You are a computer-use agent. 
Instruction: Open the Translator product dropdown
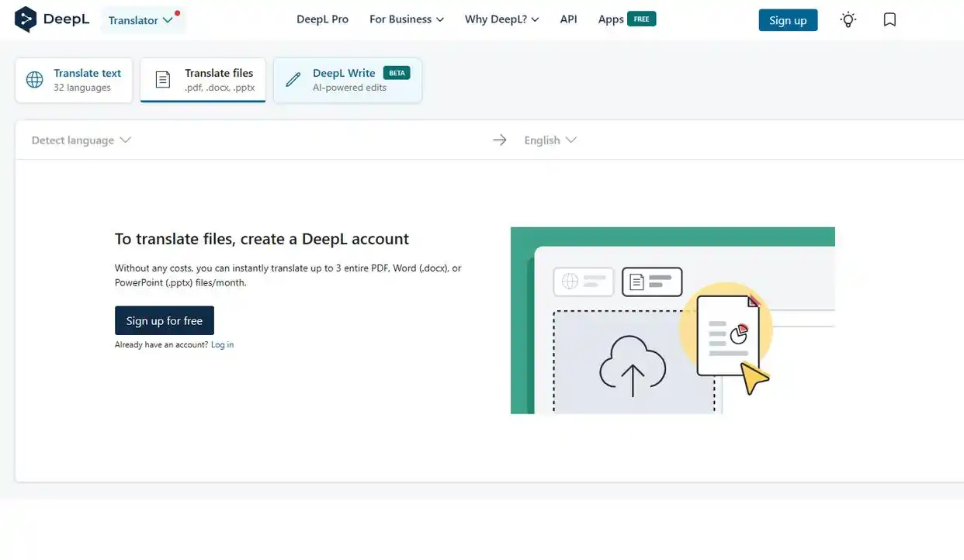point(142,20)
